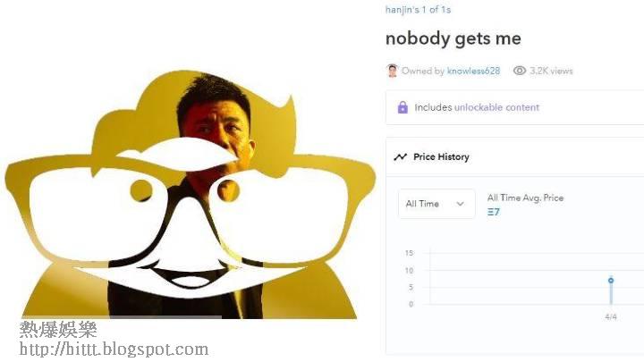Click the chevron in All Time selector

coord(460,204)
